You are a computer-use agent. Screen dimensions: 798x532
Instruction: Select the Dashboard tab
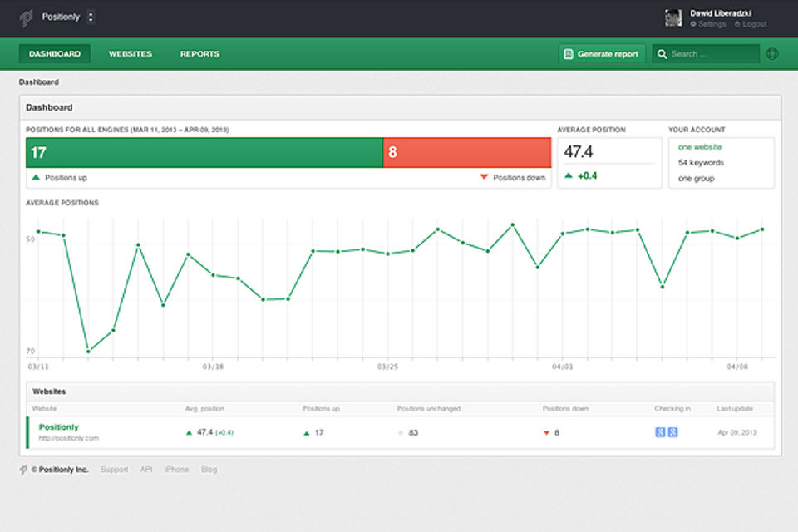coord(55,54)
